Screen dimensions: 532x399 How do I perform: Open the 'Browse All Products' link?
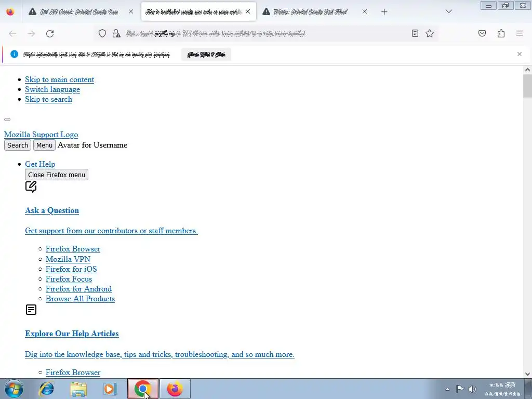pyautogui.click(x=81, y=299)
